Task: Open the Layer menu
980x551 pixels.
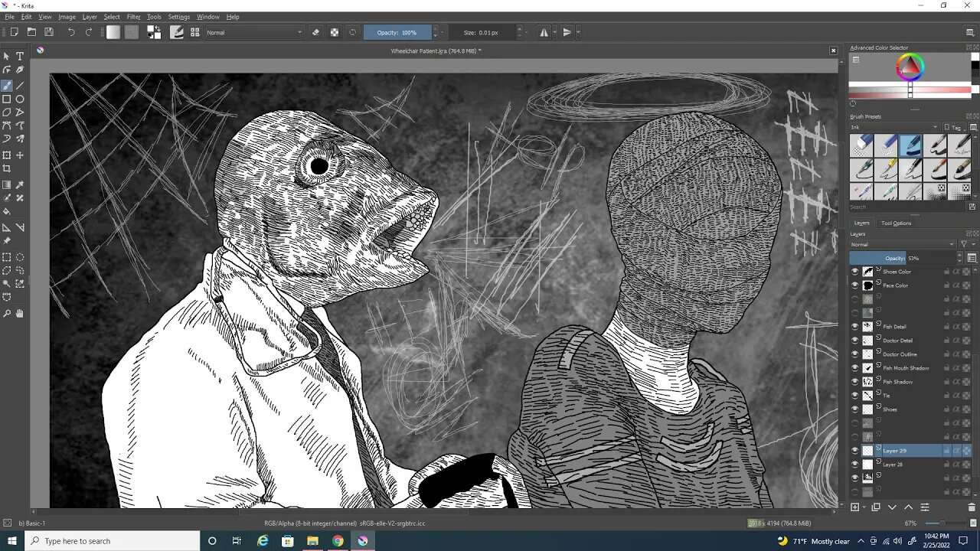Action: [90, 16]
